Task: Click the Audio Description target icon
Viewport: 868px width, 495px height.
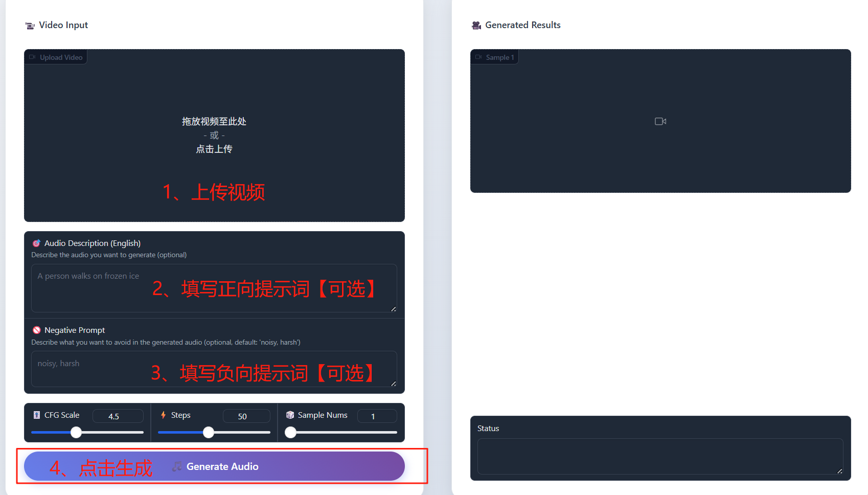Action: point(36,243)
